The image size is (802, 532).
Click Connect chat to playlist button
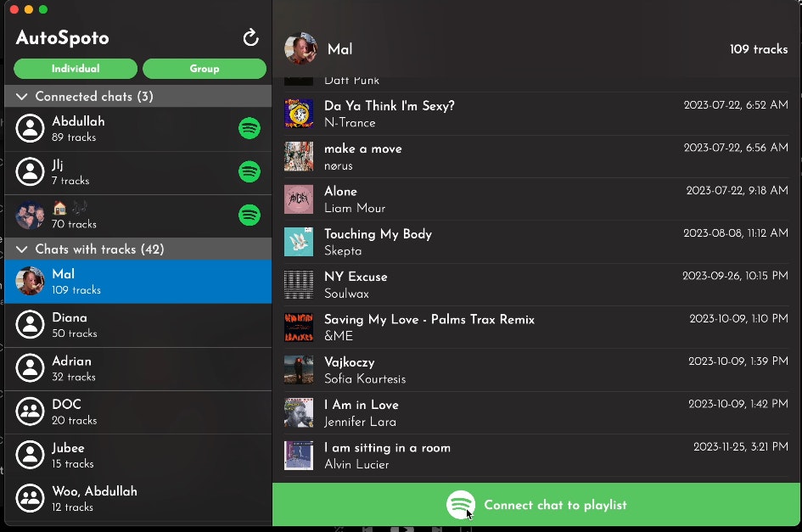pyautogui.click(x=536, y=504)
